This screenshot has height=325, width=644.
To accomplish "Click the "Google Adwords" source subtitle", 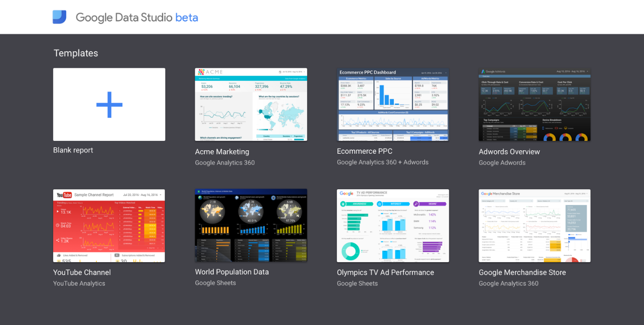I will click(502, 163).
